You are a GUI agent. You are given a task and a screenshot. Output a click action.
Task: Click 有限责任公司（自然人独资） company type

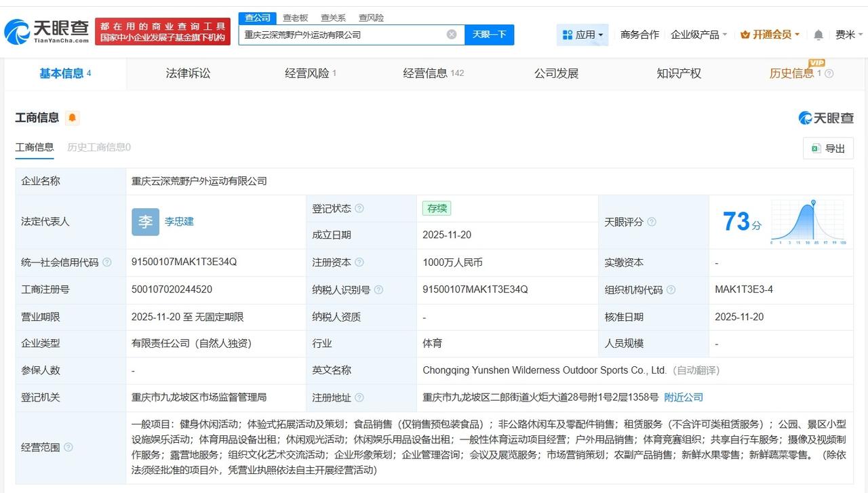(192, 344)
